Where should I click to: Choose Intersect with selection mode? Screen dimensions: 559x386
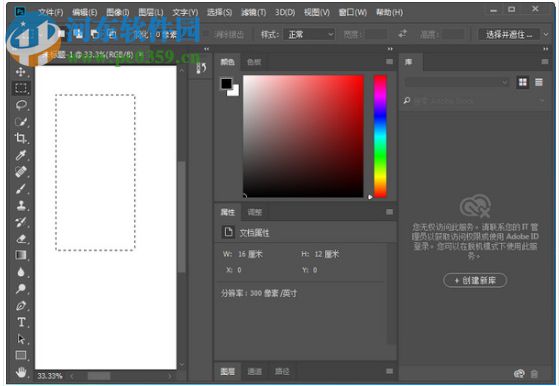(x=112, y=34)
